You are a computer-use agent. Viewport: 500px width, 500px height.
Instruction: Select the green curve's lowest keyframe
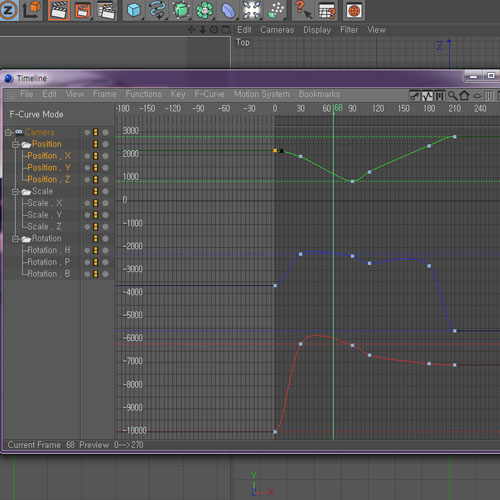(352, 181)
